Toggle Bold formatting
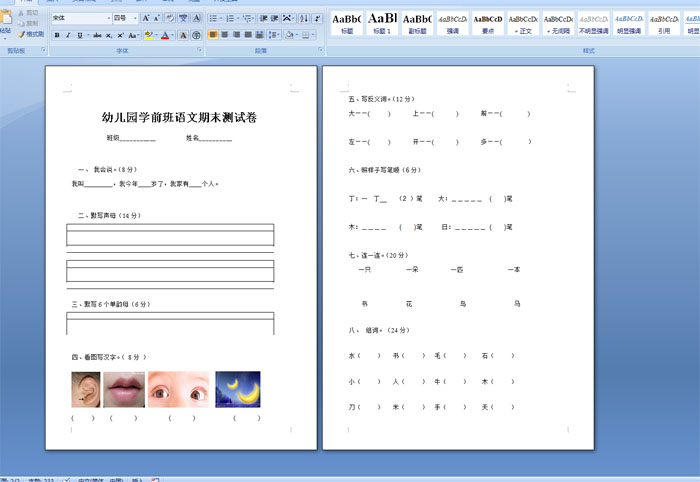Viewport: 700px width, 482px height. (x=57, y=35)
